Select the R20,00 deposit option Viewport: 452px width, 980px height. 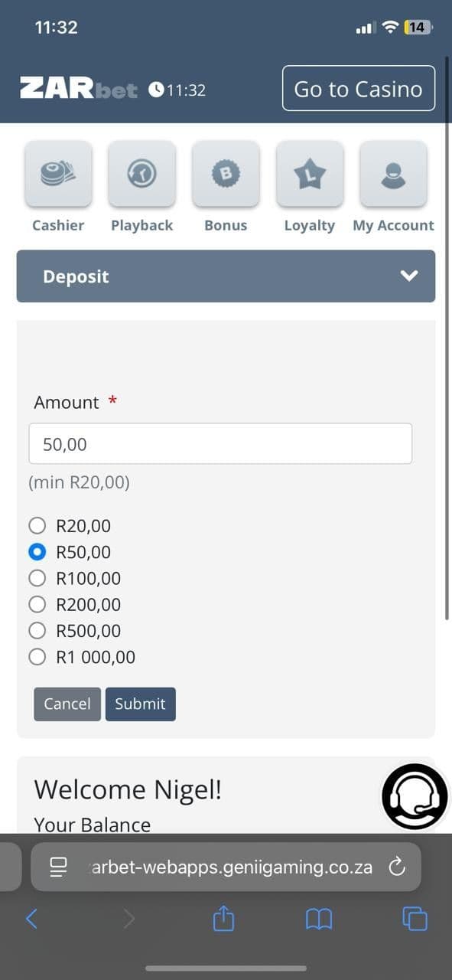tap(37, 525)
